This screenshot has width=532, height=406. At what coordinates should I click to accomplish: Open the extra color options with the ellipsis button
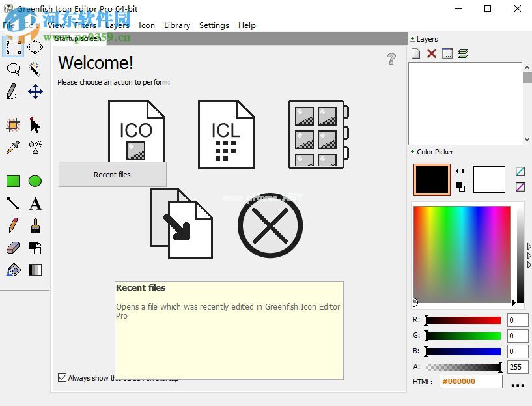tap(518, 385)
